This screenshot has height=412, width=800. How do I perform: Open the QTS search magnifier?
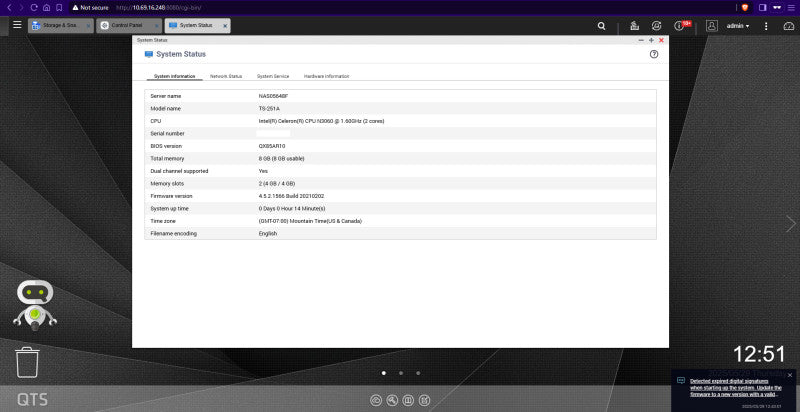click(x=602, y=26)
